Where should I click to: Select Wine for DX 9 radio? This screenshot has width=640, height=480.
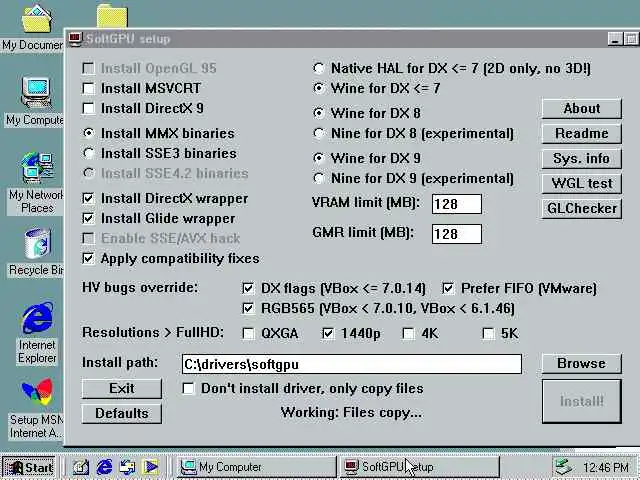319,158
